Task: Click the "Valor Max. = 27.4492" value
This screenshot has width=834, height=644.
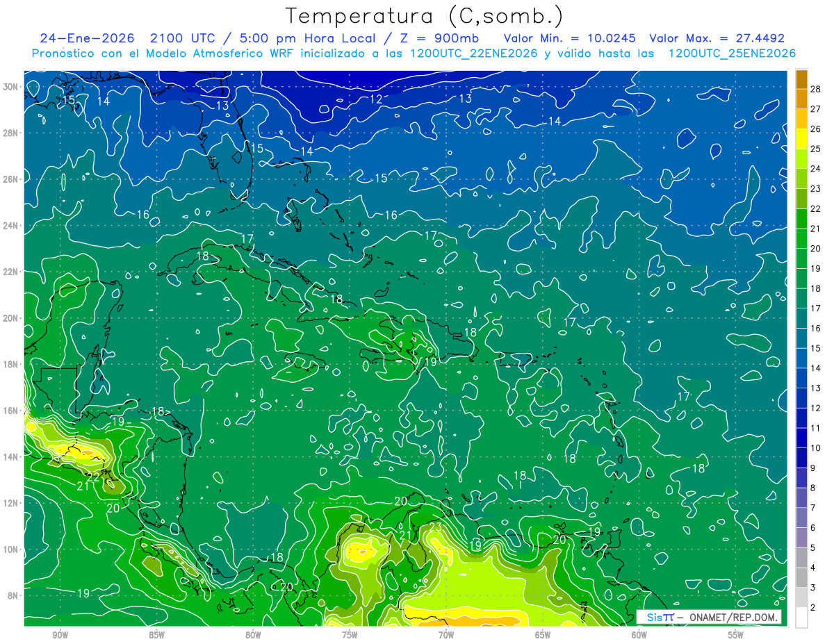Action: click(x=717, y=38)
